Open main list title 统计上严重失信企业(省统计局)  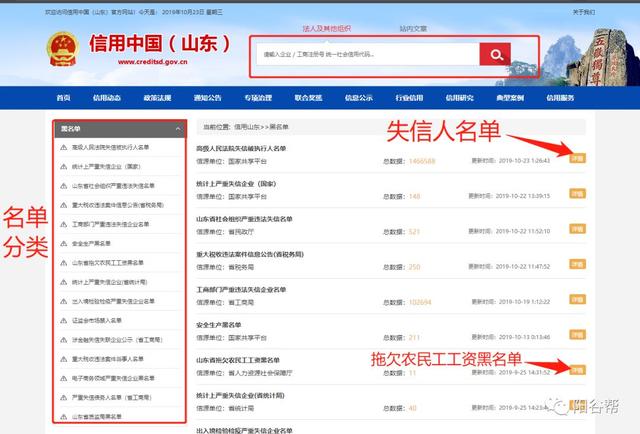240,396
